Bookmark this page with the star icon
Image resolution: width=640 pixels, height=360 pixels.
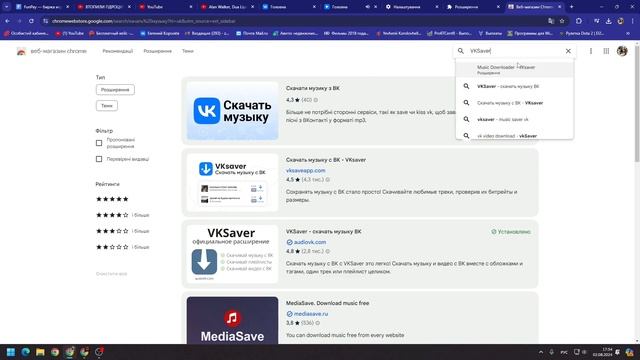562,21
